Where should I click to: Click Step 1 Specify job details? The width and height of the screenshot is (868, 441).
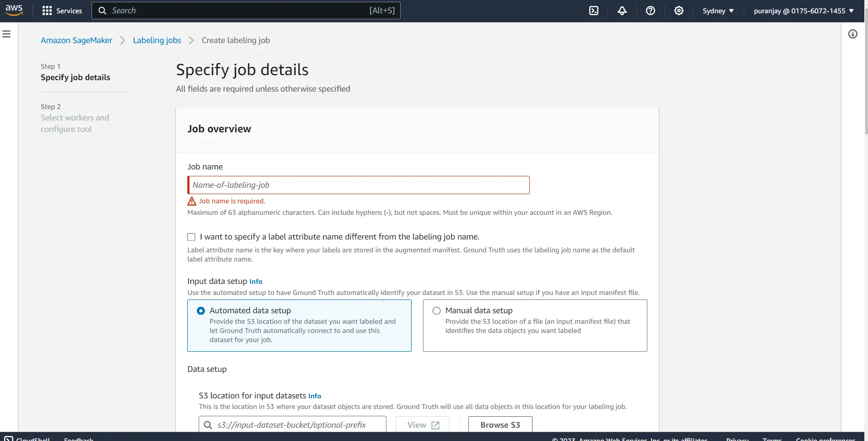click(76, 72)
